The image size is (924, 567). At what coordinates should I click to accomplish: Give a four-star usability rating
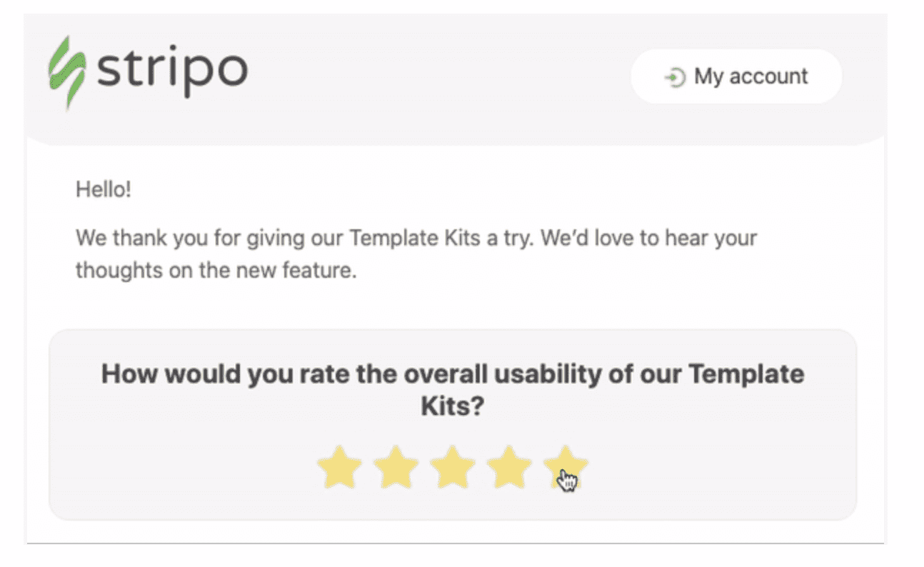coord(509,468)
